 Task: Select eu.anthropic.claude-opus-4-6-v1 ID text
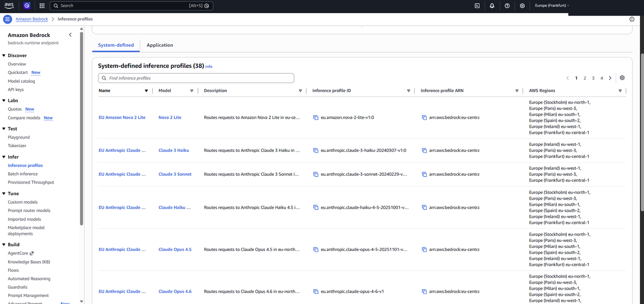click(x=352, y=292)
